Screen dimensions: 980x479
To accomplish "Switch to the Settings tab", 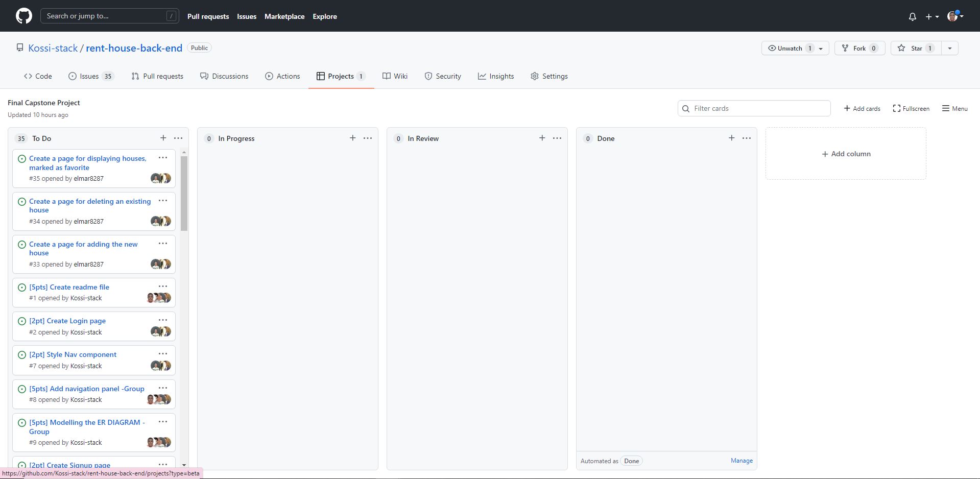I will [549, 76].
